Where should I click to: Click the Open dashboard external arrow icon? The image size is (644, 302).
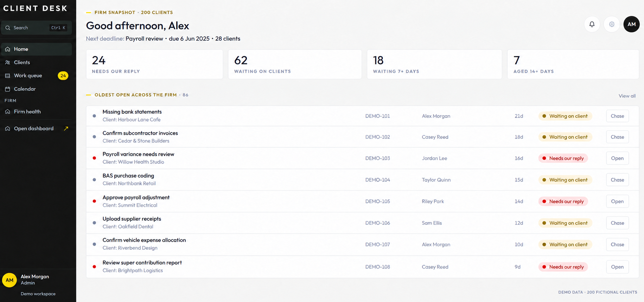pos(66,128)
